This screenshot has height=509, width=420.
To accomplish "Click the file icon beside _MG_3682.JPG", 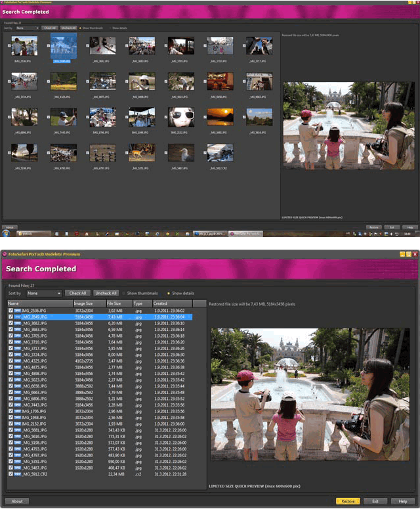I will coord(17,323).
